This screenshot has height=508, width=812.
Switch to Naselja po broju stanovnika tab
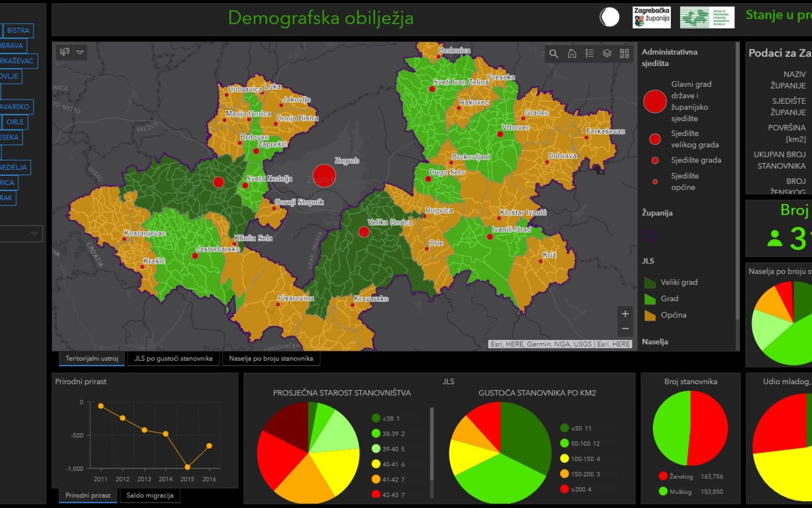[270, 359]
